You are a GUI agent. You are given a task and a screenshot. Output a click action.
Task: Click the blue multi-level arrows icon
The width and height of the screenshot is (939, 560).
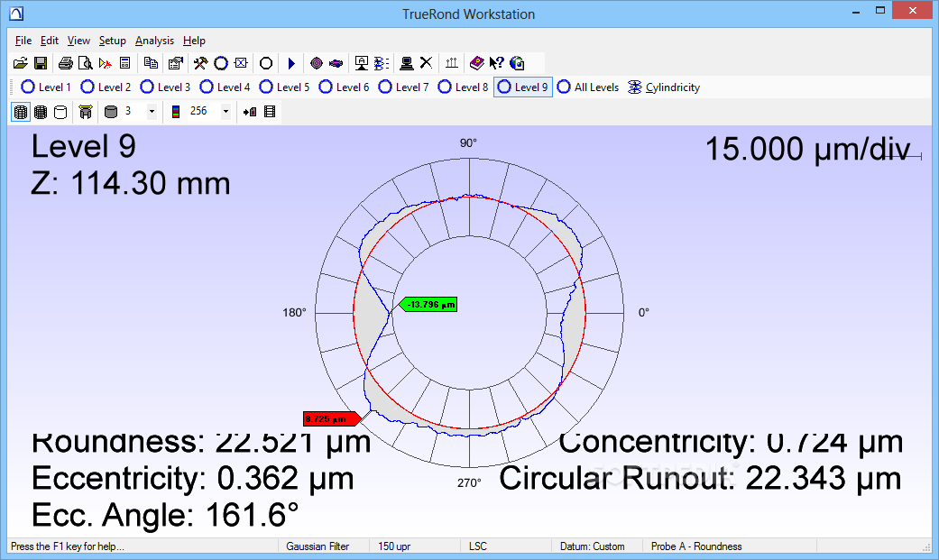pos(382,63)
